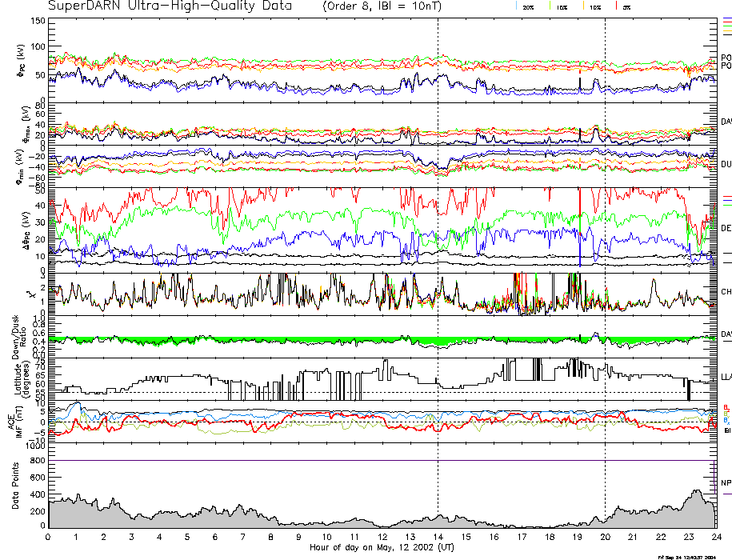Select the 5% red legend entry
Viewport: 732px width, 560px height.
(x=626, y=6)
